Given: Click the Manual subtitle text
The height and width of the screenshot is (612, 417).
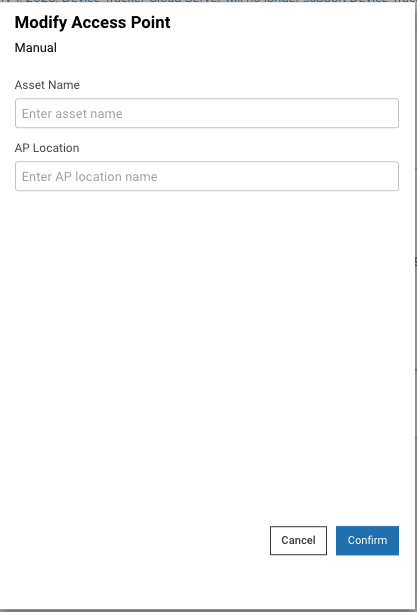Looking at the screenshot, I should pyautogui.click(x=36, y=48).
